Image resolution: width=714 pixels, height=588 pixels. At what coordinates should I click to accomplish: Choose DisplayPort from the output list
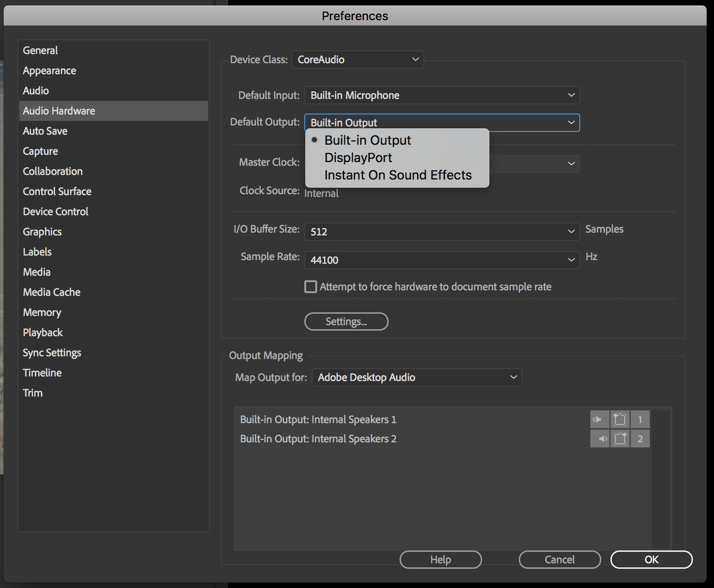pos(358,158)
